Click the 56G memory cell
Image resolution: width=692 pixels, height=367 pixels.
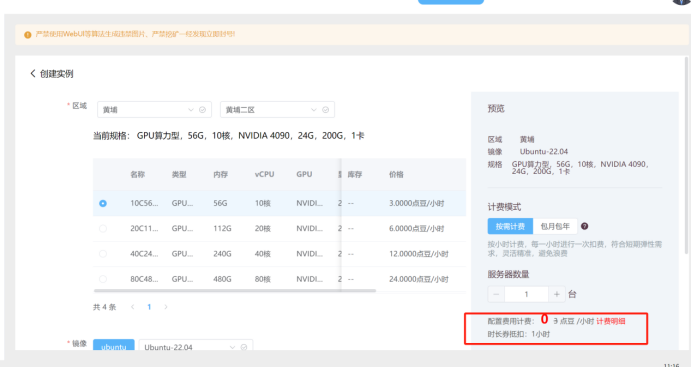[x=220, y=203]
